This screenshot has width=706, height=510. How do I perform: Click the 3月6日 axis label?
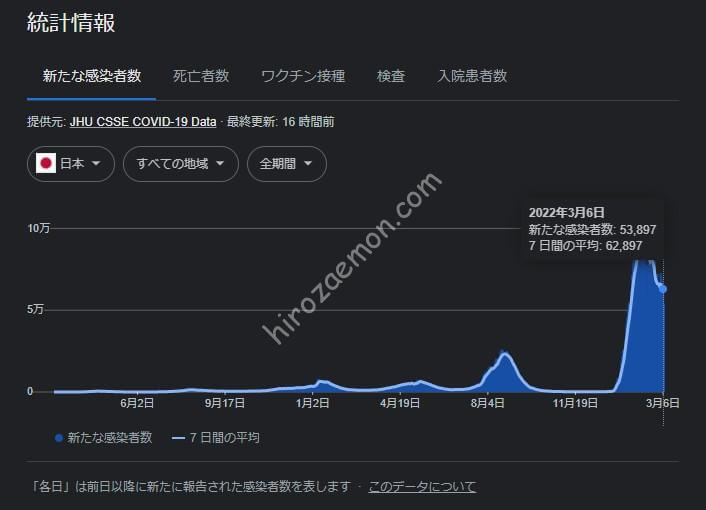click(662, 403)
